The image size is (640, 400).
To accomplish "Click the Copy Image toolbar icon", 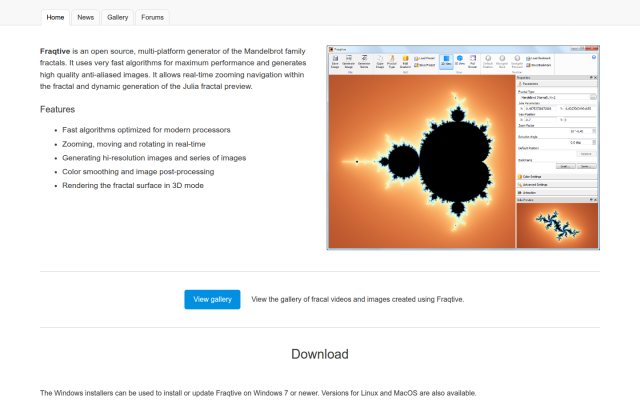I will 380,62.
